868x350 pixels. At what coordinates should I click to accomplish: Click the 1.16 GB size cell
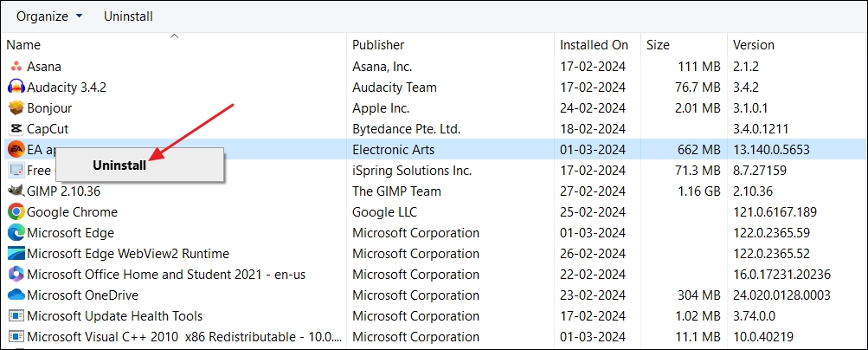[x=698, y=191]
